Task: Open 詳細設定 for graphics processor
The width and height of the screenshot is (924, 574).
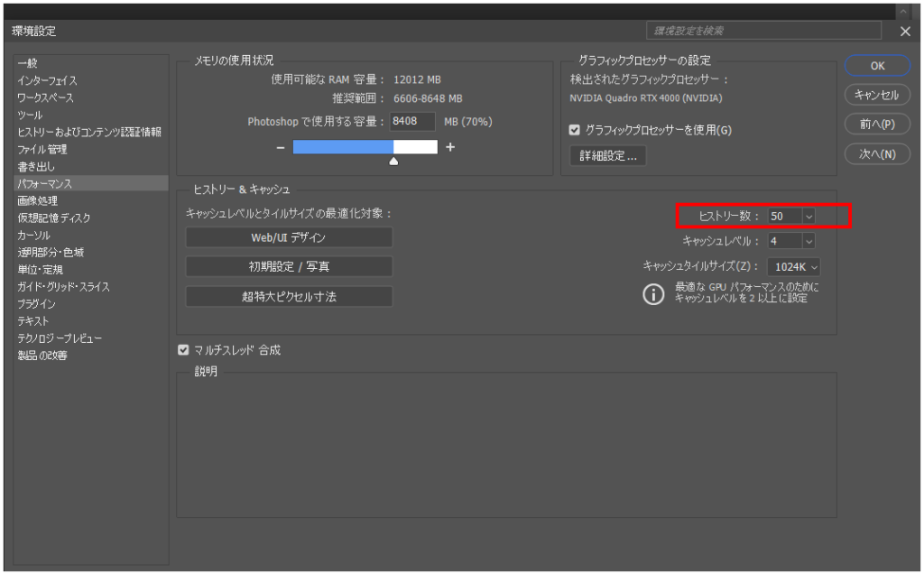Action: click(607, 155)
